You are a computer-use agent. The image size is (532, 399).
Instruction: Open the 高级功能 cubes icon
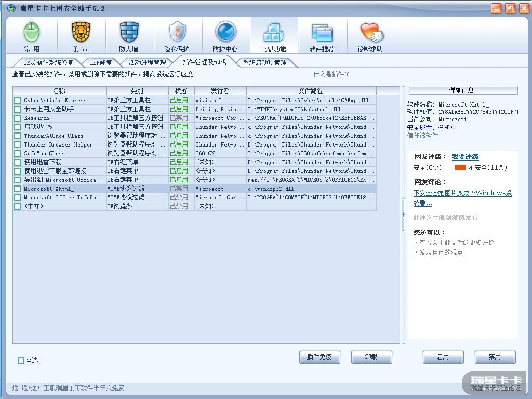click(x=273, y=36)
